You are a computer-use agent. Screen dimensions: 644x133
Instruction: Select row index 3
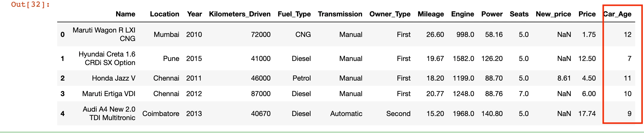pos(62,94)
